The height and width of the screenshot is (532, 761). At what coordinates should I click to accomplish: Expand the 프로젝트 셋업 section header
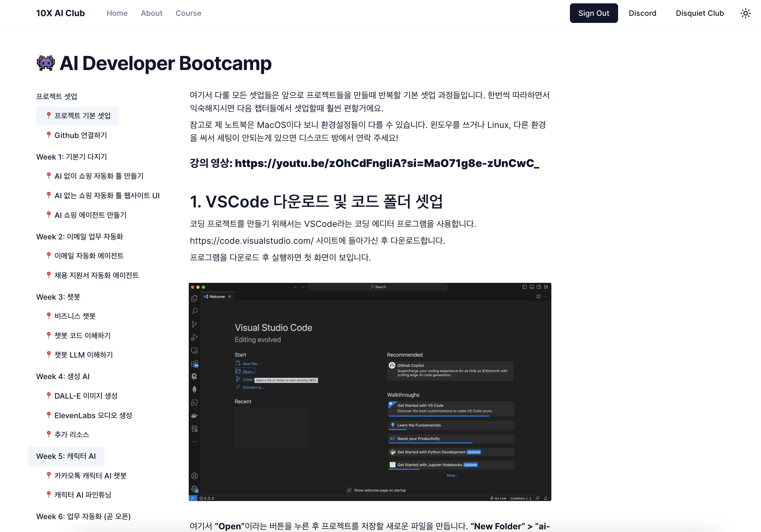coord(57,96)
